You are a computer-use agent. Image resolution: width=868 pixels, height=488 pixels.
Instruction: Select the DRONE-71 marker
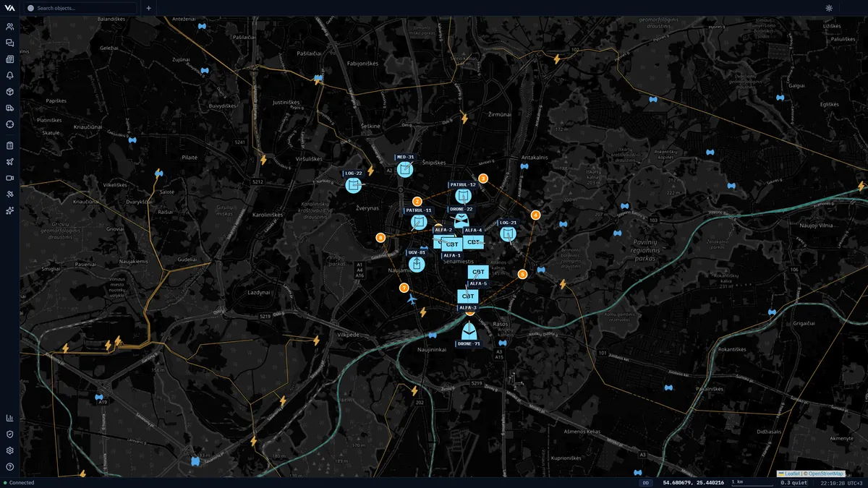[x=469, y=331]
